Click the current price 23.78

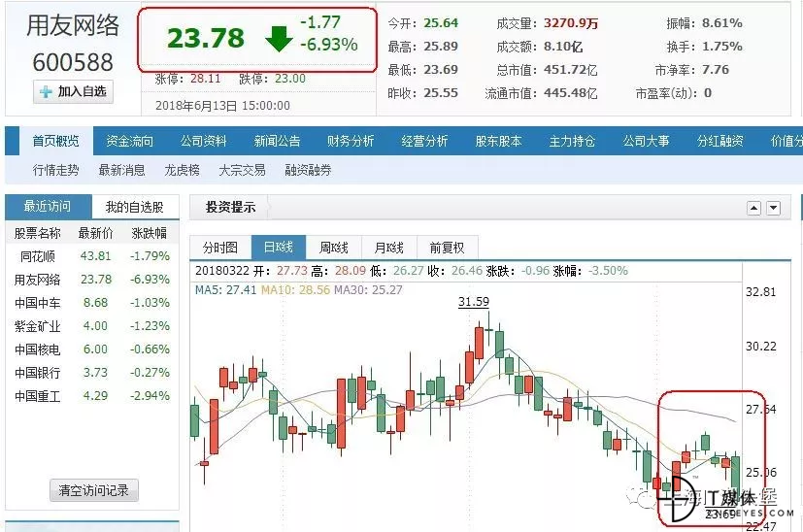coord(206,39)
